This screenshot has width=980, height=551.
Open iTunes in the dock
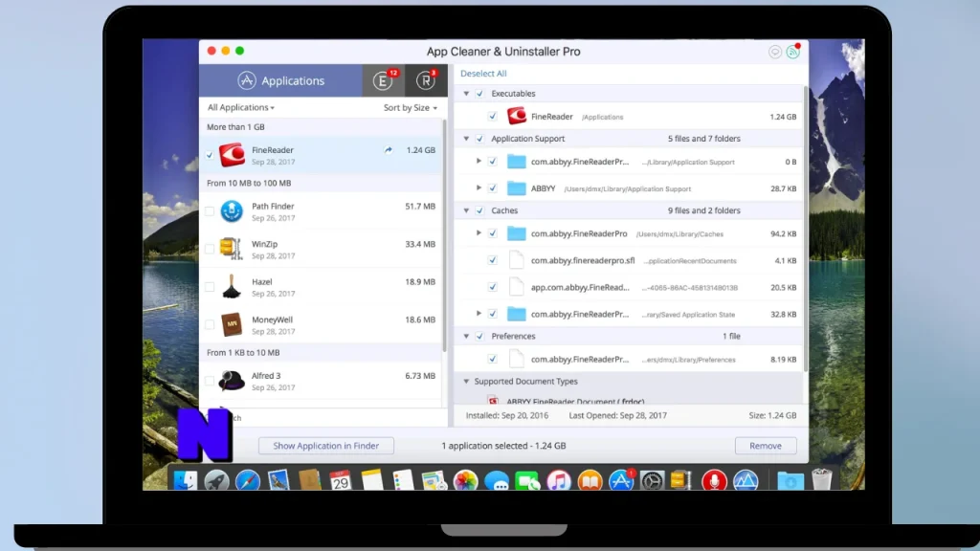coord(559,481)
